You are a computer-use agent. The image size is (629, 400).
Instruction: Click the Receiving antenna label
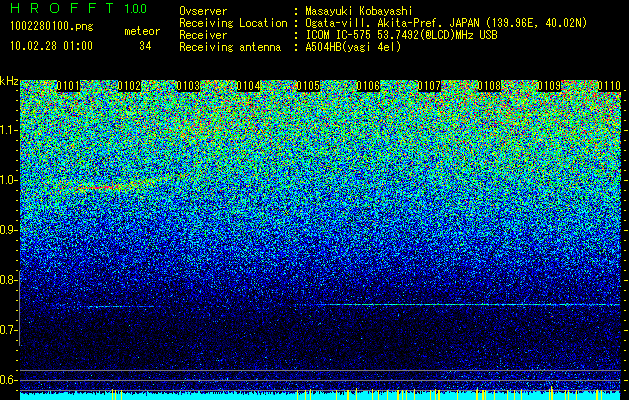coord(230,47)
